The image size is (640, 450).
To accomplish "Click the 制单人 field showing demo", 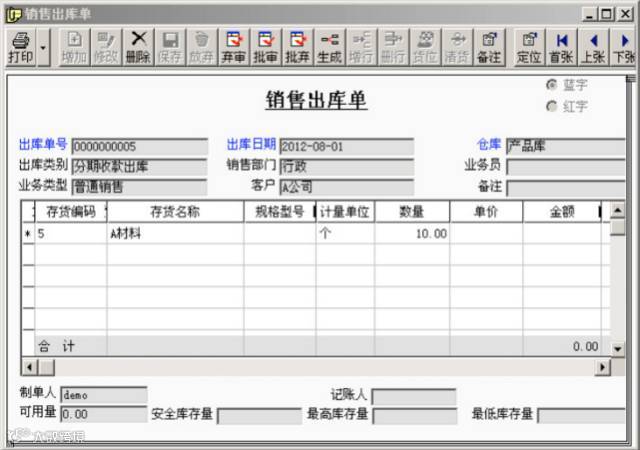I will point(104,395).
